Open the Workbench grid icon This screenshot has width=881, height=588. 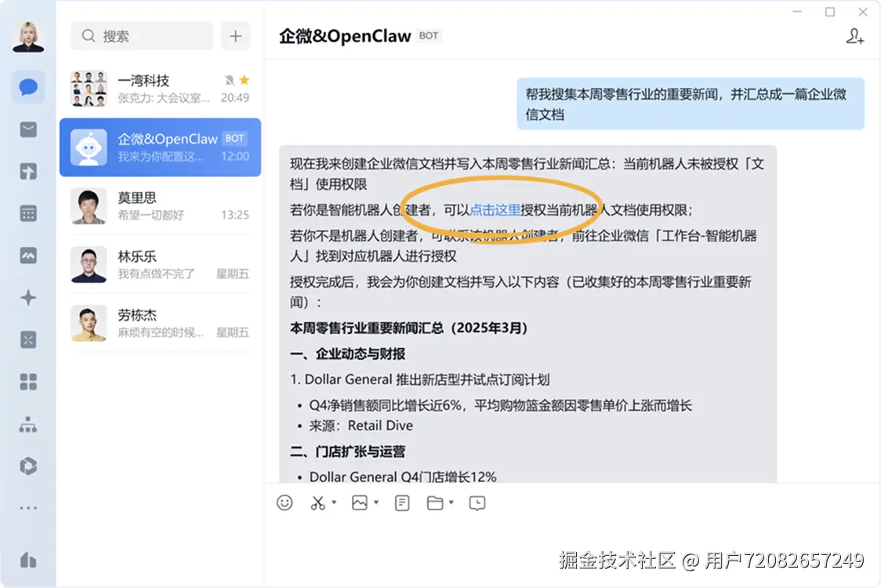tap(28, 382)
